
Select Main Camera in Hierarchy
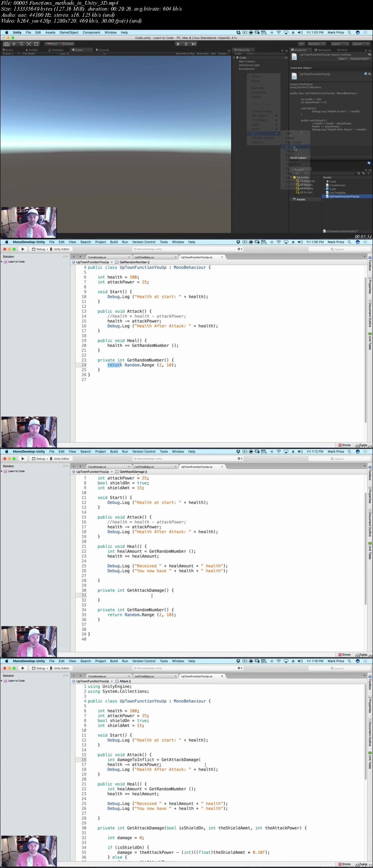[x=247, y=62]
